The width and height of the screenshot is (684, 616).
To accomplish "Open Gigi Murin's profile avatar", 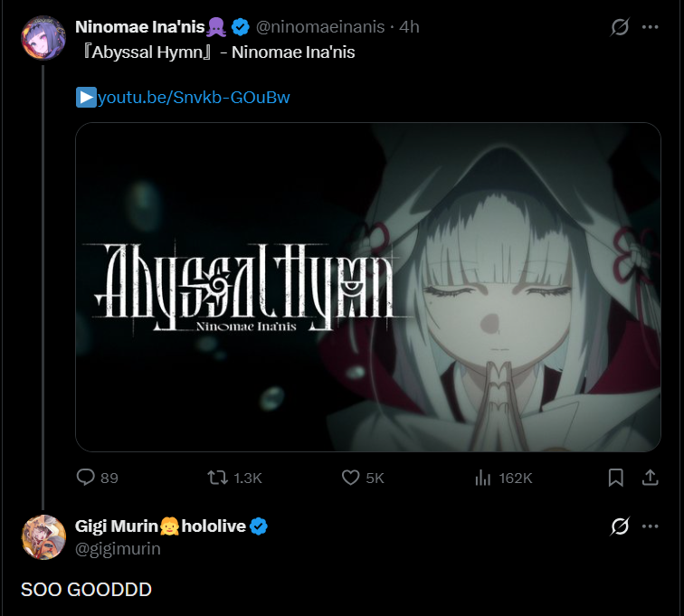I will (x=43, y=537).
